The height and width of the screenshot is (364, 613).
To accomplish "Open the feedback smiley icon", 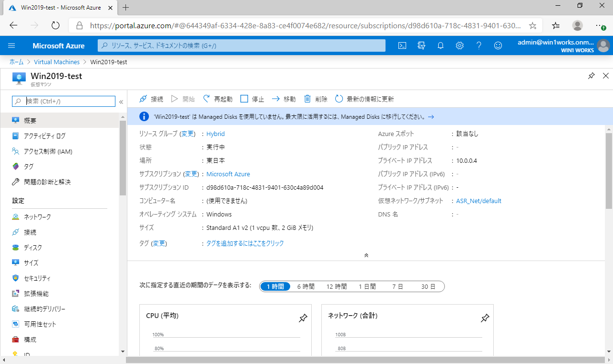I will (498, 45).
